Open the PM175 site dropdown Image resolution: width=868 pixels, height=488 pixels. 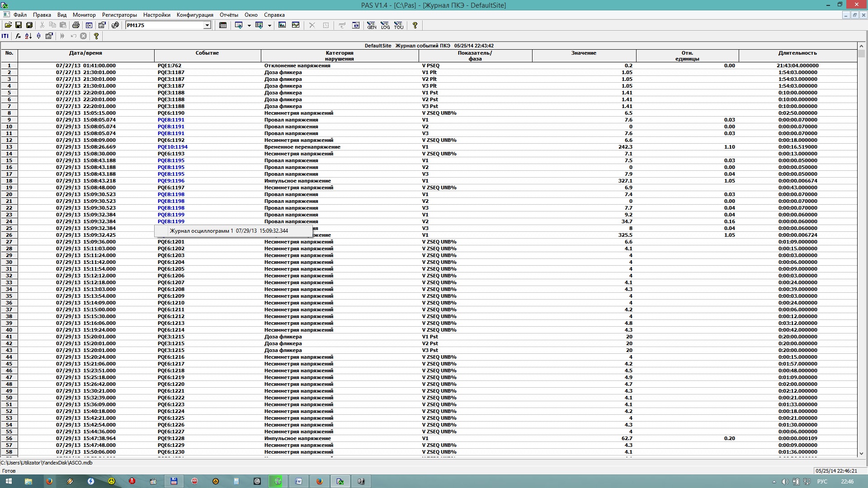click(207, 25)
